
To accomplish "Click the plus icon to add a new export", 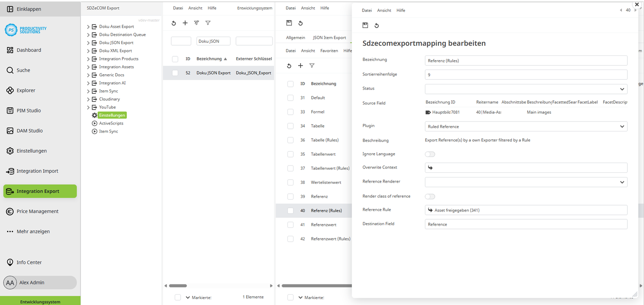I will [x=185, y=23].
